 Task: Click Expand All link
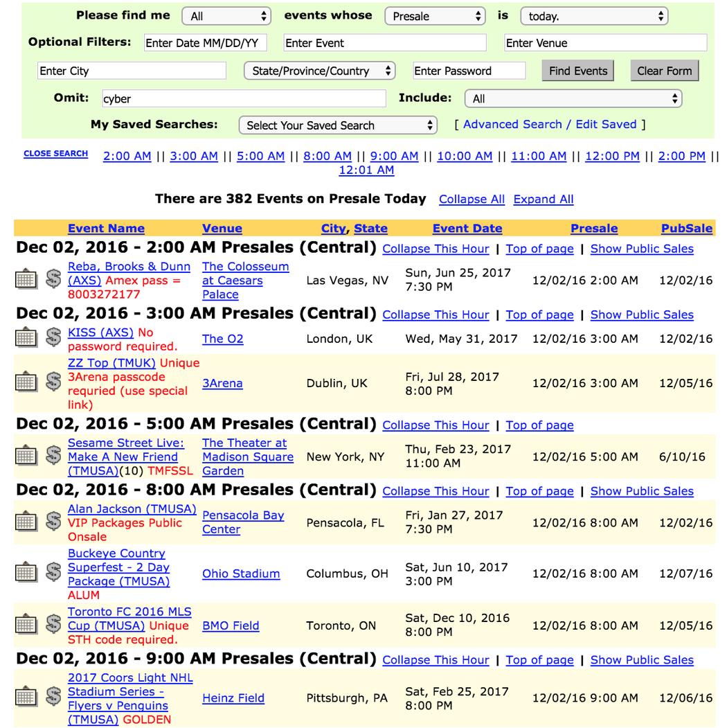point(544,199)
